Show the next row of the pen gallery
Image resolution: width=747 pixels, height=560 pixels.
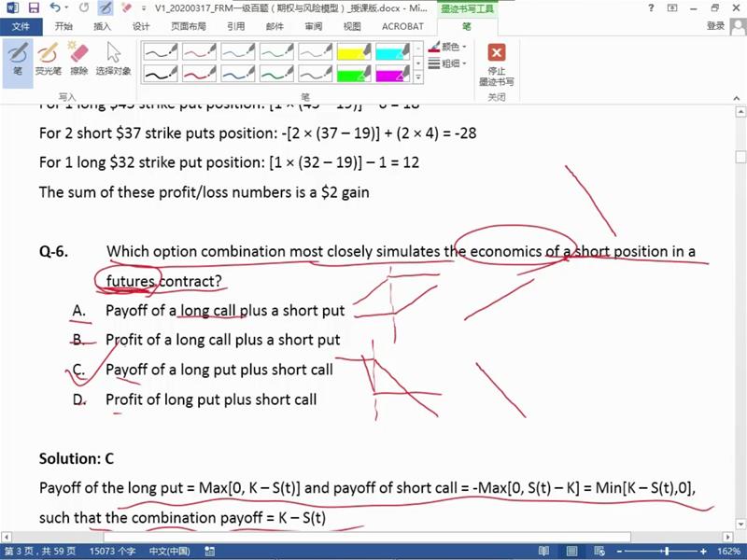tap(418, 63)
